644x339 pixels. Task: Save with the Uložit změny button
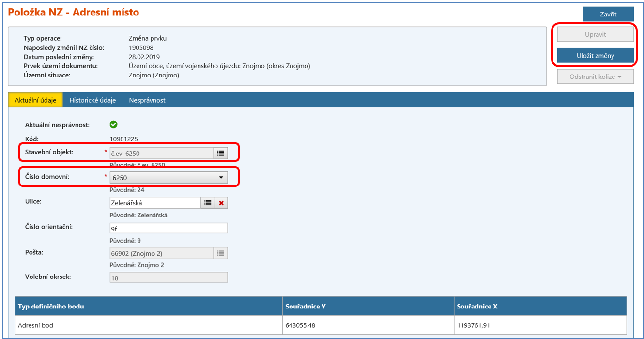click(x=595, y=56)
